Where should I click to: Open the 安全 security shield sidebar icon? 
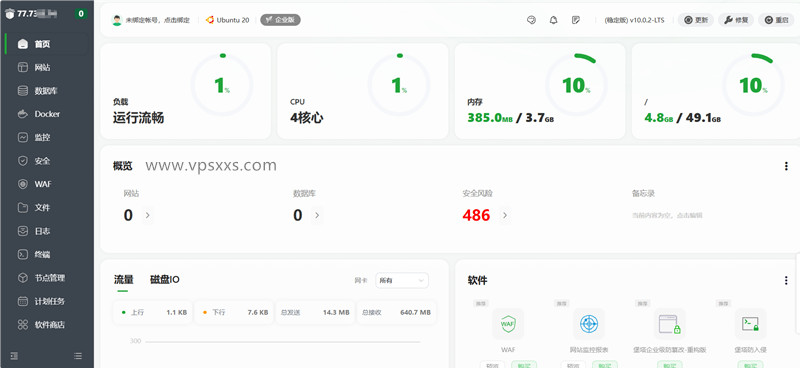[x=22, y=161]
